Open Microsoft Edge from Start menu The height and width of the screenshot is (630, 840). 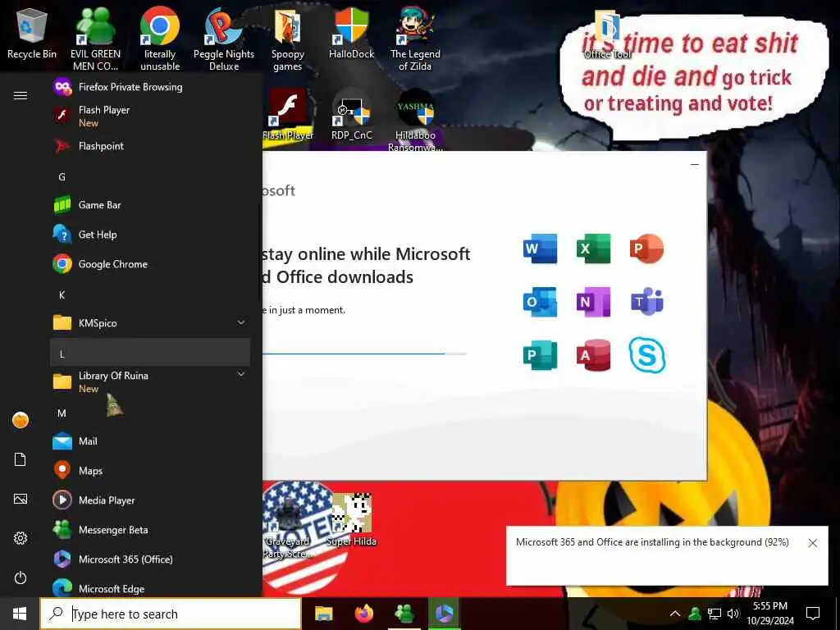click(x=150, y=587)
